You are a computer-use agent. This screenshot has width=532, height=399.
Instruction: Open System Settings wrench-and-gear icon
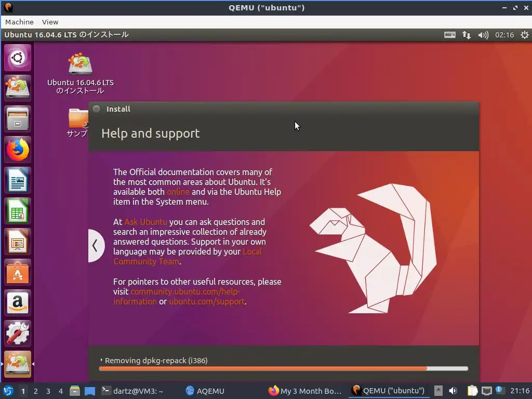click(18, 334)
